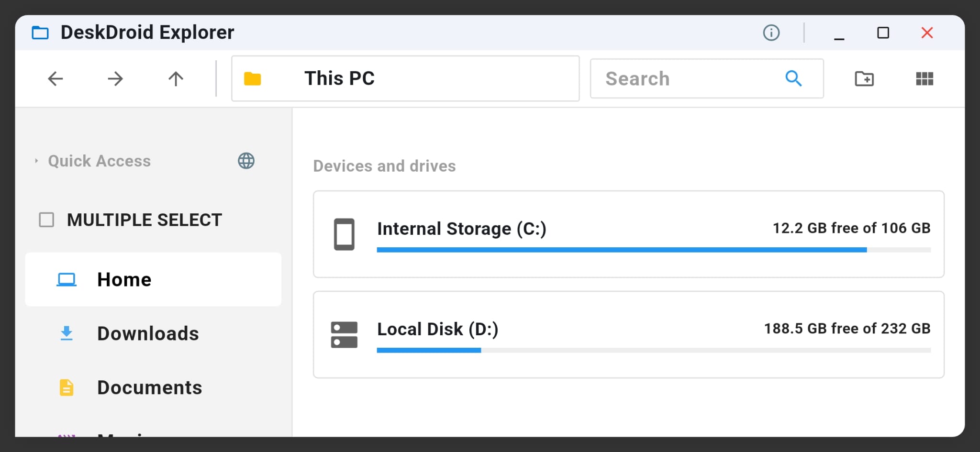Open Documents in the sidebar

(149, 387)
